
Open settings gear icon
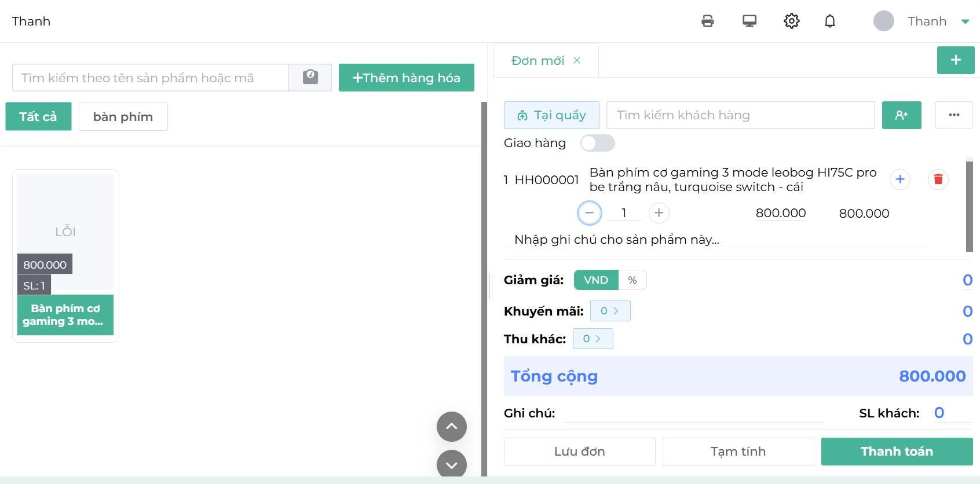791,21
